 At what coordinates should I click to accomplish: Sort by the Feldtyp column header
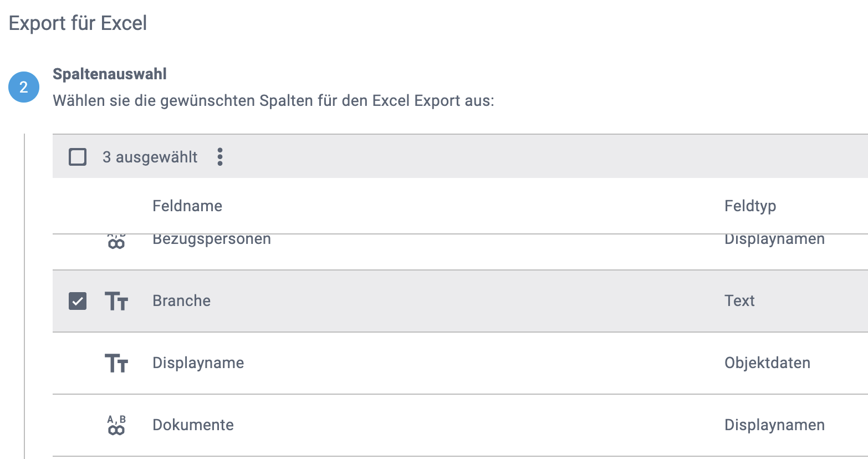click(x=749, y=206)
